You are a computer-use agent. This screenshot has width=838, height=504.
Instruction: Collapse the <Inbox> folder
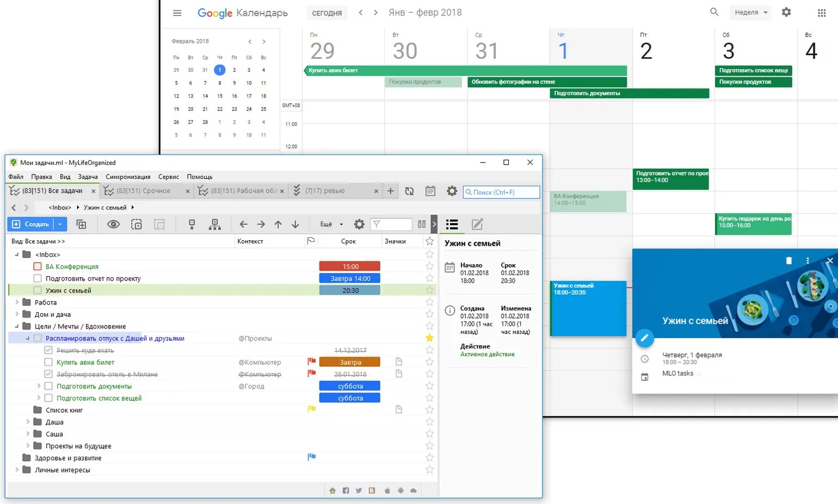[17, 254]
